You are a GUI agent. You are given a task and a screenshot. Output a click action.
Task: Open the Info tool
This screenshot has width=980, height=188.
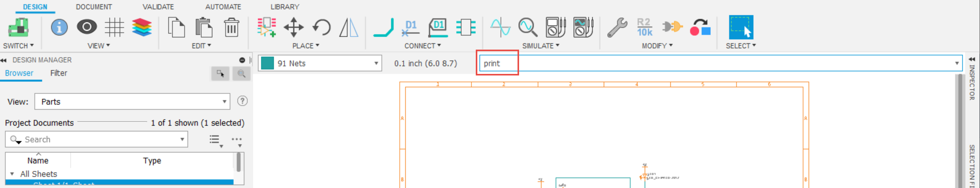(x=59, y=27)
